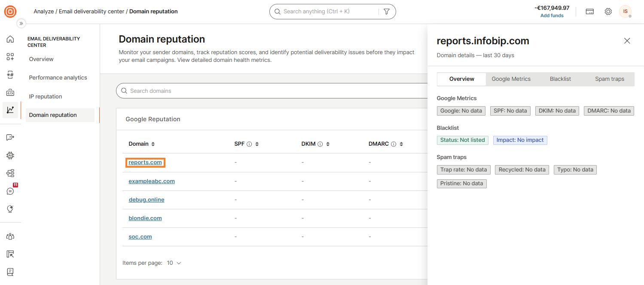Click the DMARC: No data badge

[609, 111]
